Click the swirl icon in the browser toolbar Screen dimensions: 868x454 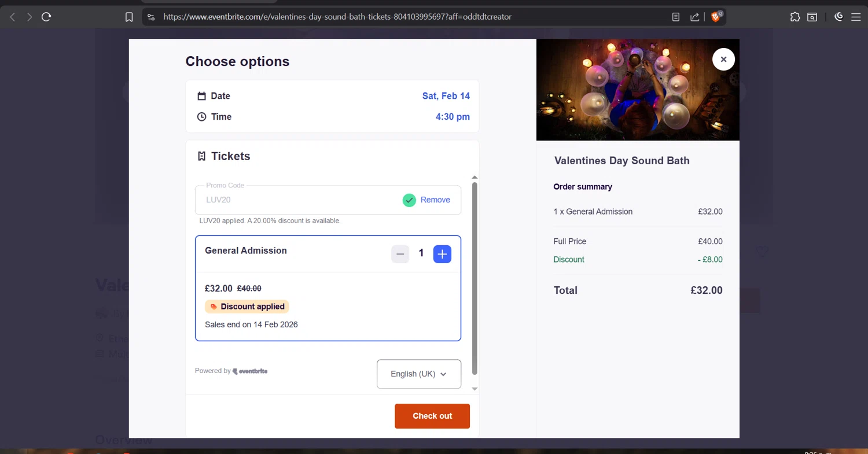point(838,17)
